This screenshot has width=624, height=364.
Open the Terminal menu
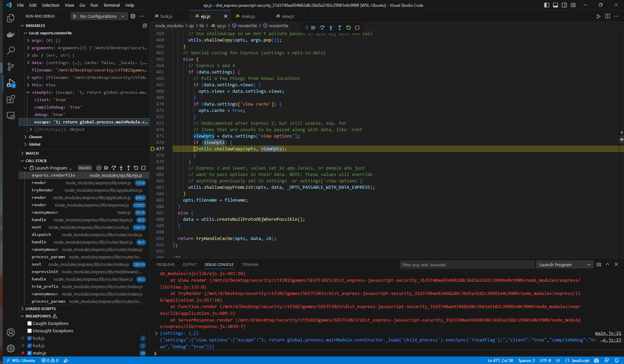click(112, 5)
